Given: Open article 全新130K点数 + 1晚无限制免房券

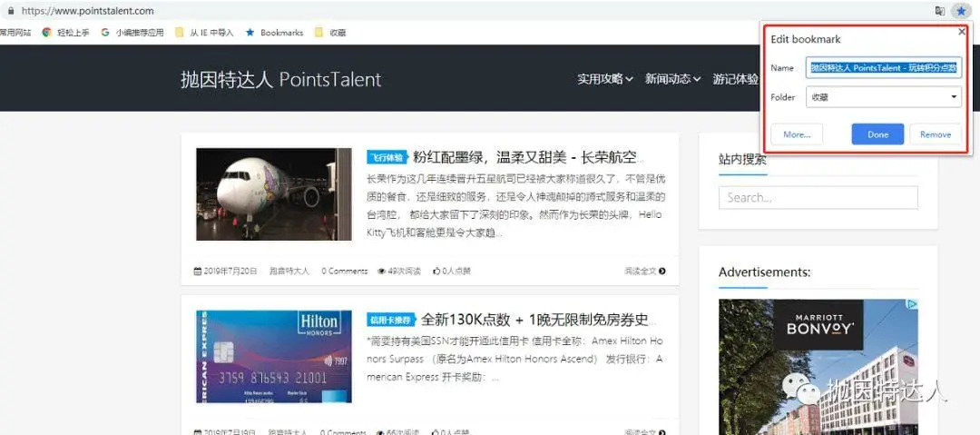Looking at the screenshot, I should point(539,320).
